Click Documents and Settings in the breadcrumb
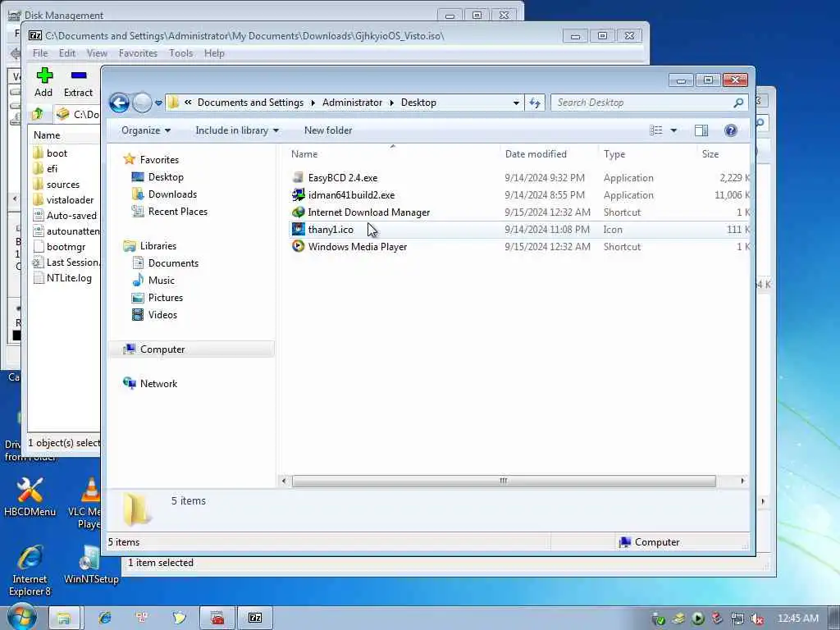 250,103
